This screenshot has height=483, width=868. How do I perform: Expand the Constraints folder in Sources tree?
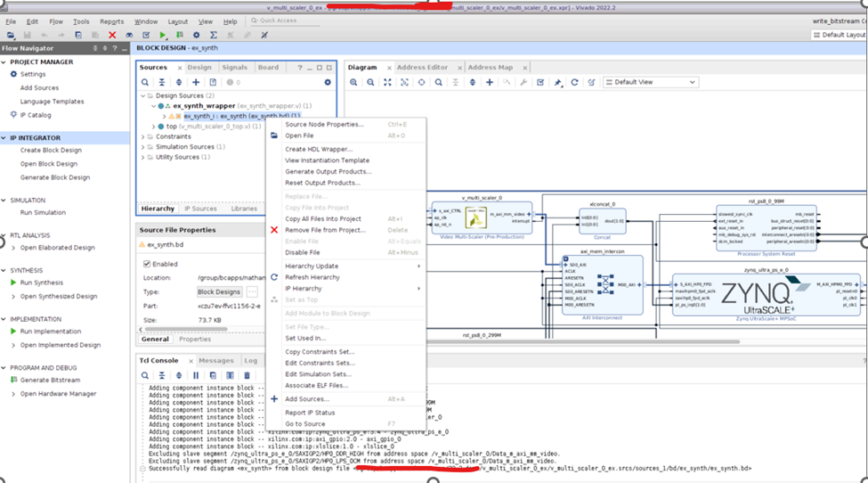pos(143,136)
